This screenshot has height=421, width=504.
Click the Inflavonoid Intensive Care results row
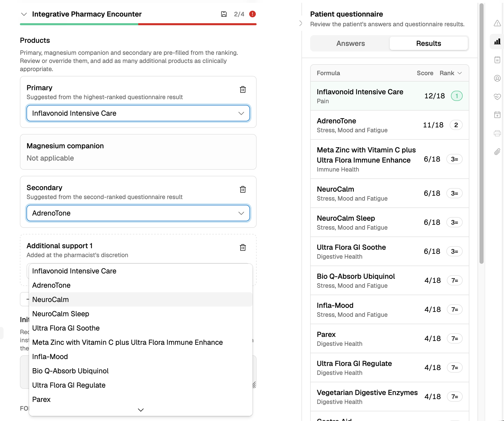tap(389, 96)
